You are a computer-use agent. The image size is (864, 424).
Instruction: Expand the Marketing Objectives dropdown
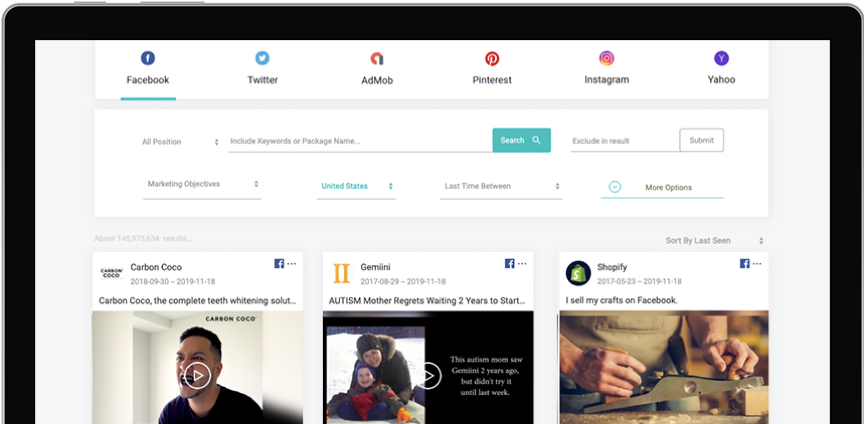tap(203, 184)
